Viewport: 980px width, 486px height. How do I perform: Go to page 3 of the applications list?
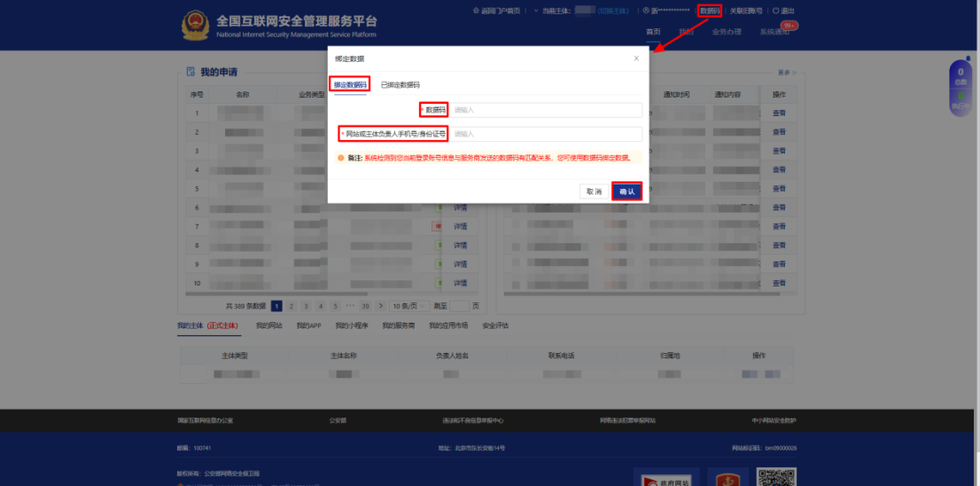(306, 306)
